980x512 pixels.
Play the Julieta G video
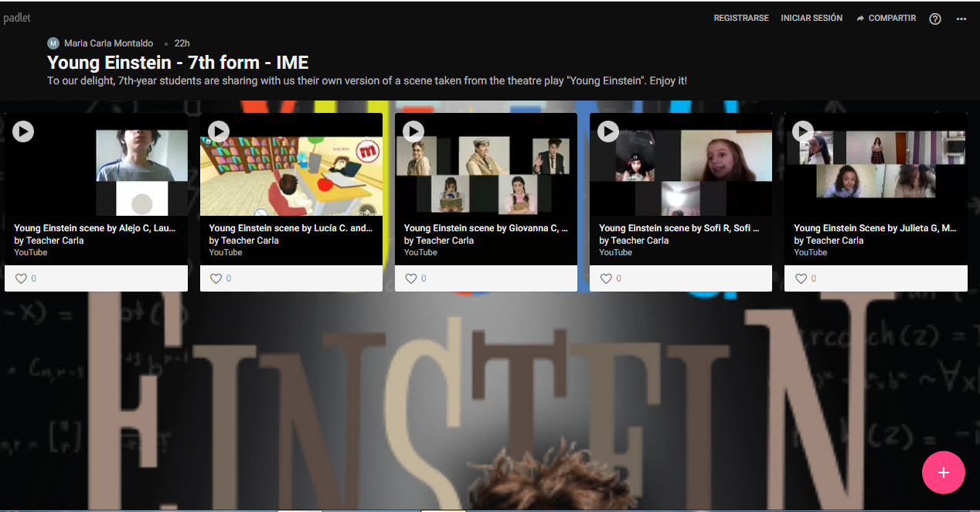tap(803, 131)
